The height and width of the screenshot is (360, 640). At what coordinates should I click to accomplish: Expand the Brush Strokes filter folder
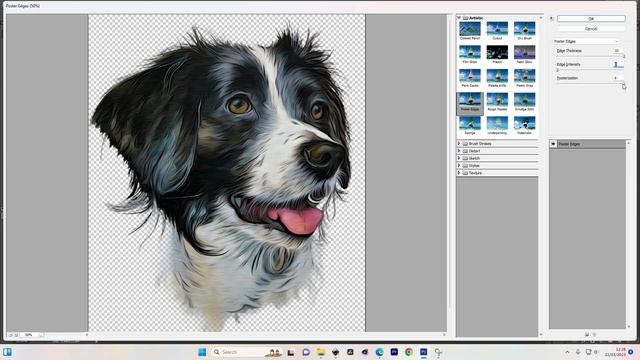(459, 144)
